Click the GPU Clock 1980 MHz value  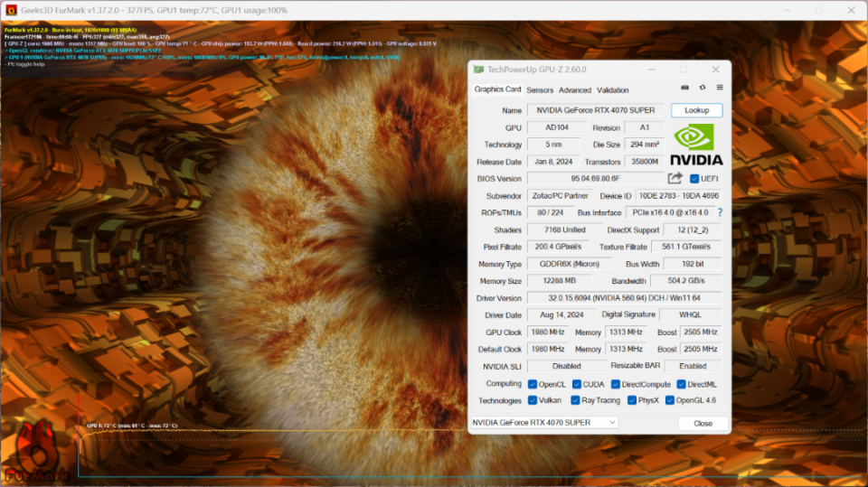tap(548, 332)
